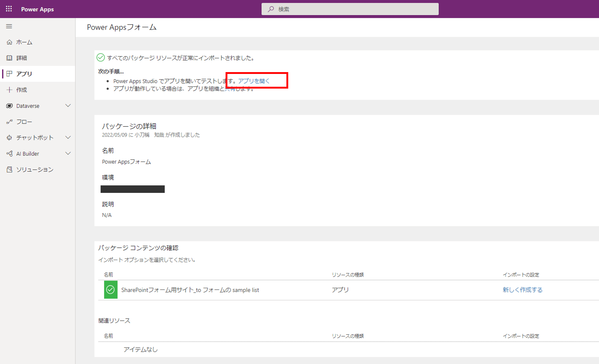The height and width of the screenshot is (364, 599).
Task: Open ソリューション in sidebar
Action: point(38,169)
